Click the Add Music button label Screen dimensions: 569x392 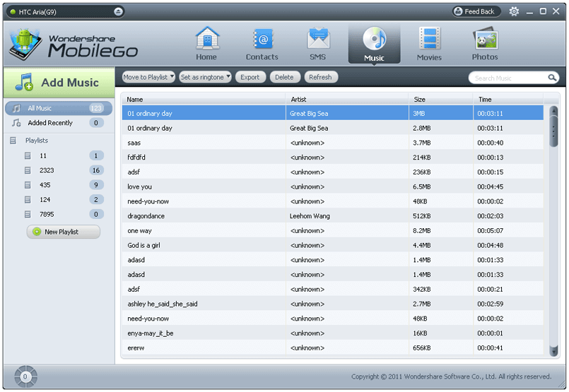click(x=70, y=83)
